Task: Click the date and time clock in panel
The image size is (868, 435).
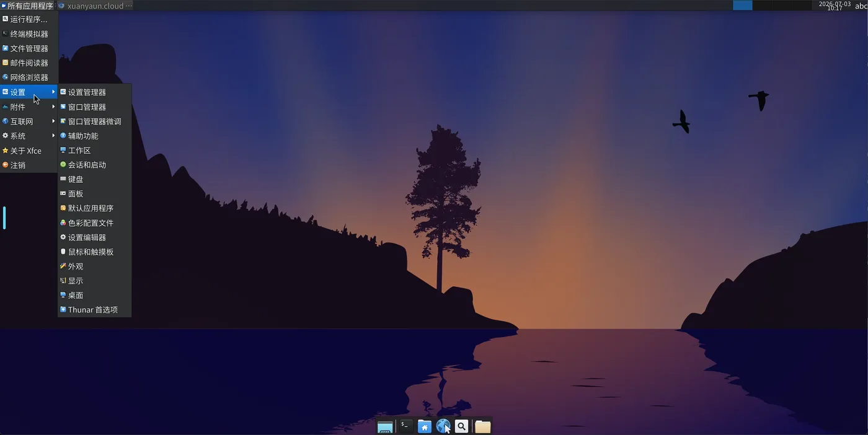Action: click(x=835, y=5)
